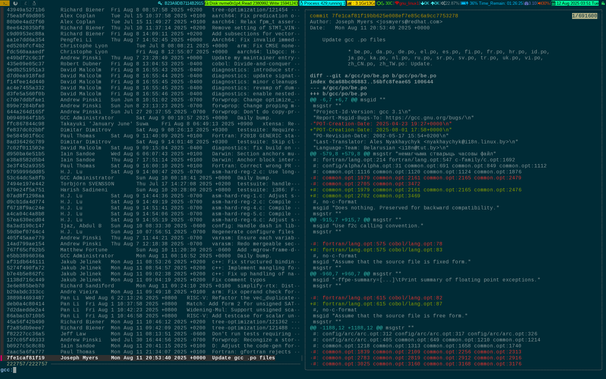
Task: Click the terminal workspace icon in the top bar
Action: pos(5,3)
